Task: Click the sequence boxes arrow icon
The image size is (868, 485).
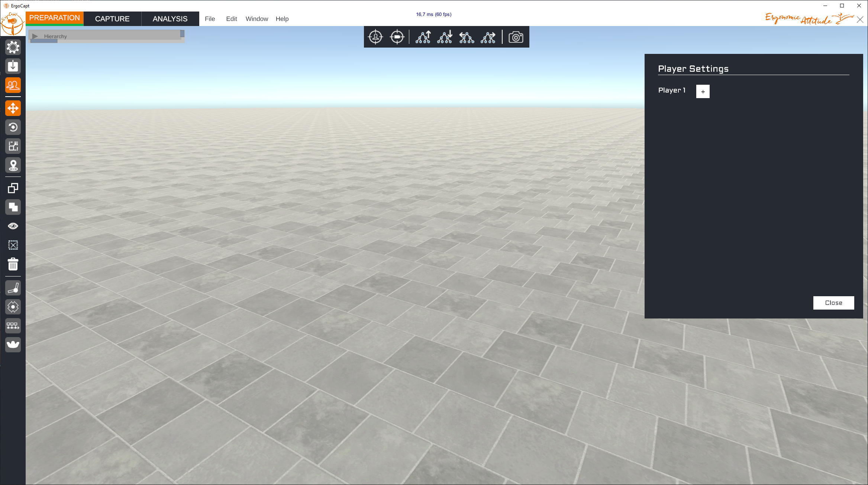Action: (13, 326)
